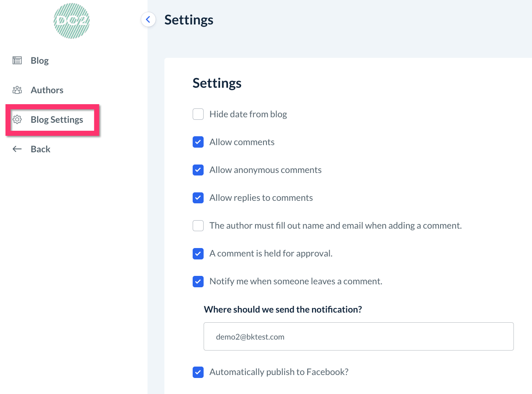Viewport: 532px width, 394px height.
Task: Toggle A comment is held for approval
Action: [198, 254]
